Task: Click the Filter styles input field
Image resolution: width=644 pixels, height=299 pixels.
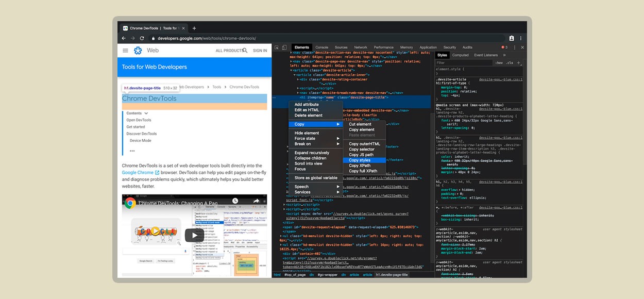Action: click(x=464, y=63)
